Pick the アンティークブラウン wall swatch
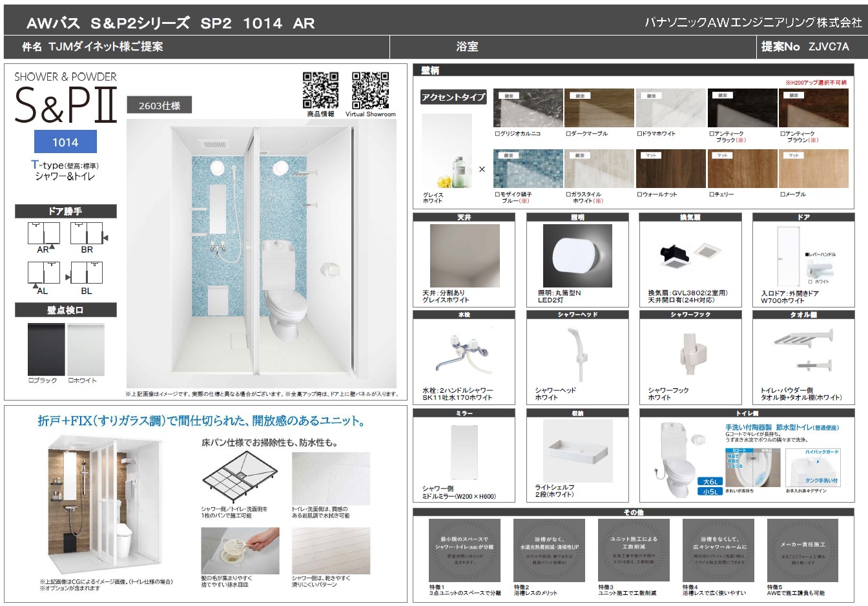 pyautogui.click(x=814, y=108)
